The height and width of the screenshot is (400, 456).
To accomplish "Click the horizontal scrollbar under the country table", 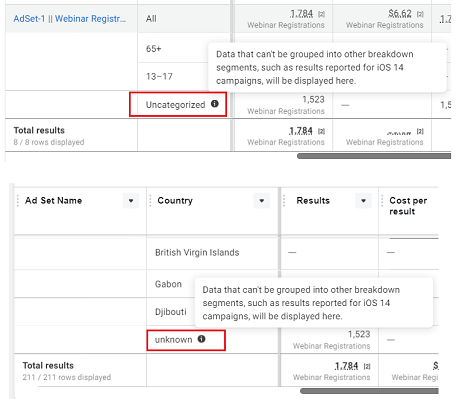I will (369, 391).
